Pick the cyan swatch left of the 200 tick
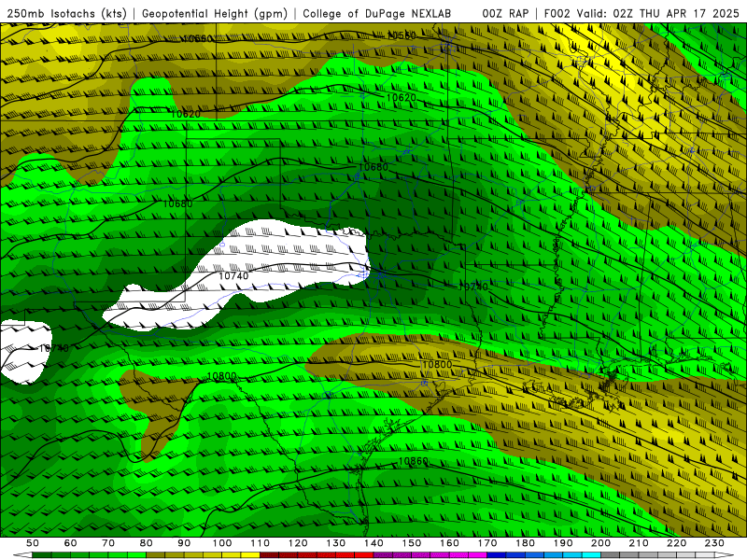747x560 pixels. pyautogui.click(x=591, y=555)
